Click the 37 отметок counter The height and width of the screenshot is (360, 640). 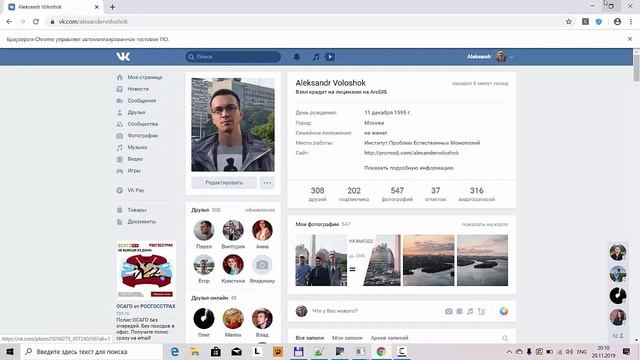[x=436, y=194]
